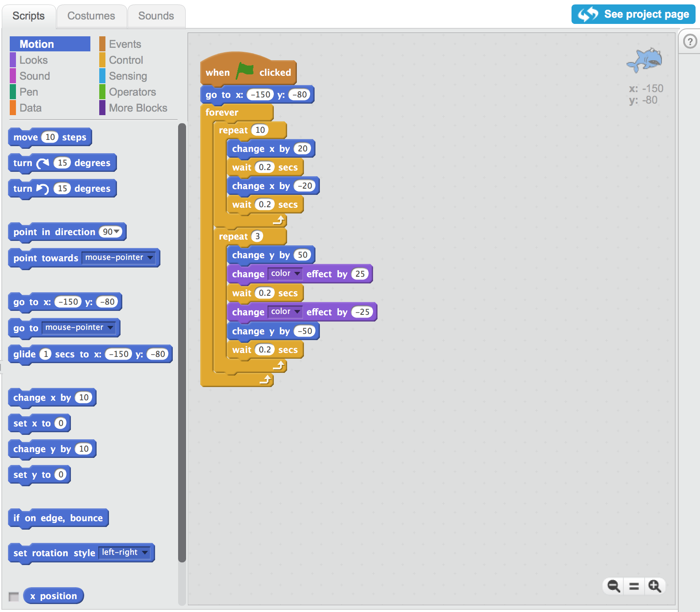Click the repeat 3 loop arrow
The height and width of the screenshot is (612, 700).
pos(279,365)
